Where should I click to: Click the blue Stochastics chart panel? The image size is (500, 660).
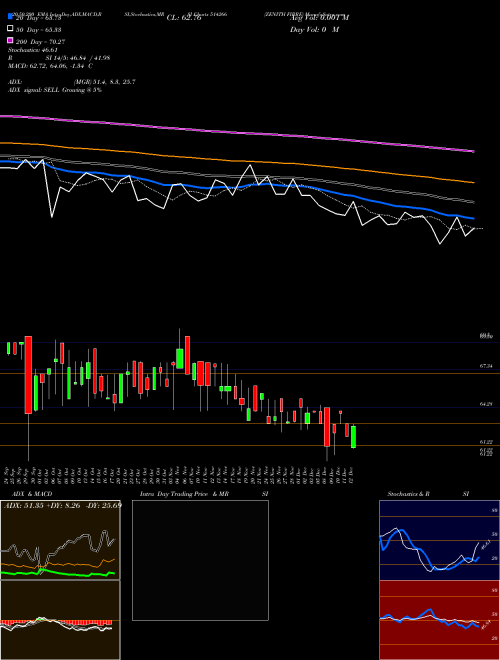pos(439,540)
